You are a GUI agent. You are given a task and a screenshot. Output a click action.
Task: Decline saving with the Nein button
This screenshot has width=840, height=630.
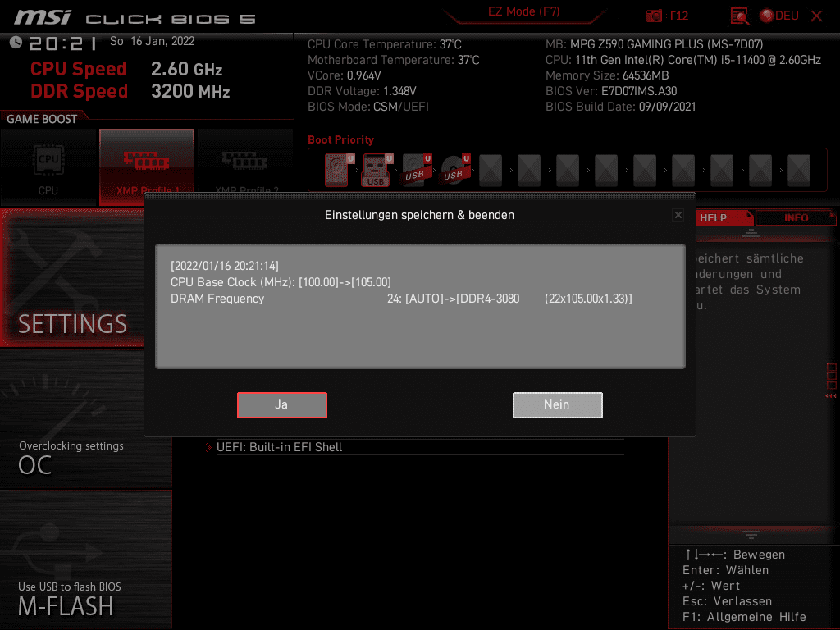coord(557,405)
